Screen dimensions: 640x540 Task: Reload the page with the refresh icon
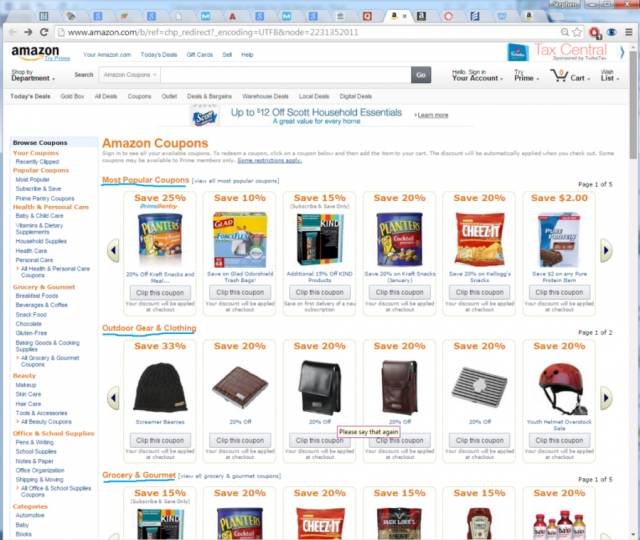(44, 32)
